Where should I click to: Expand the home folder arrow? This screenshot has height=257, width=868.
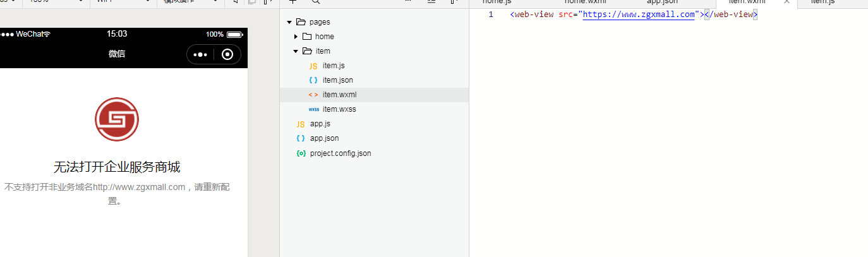coord(296,37)
